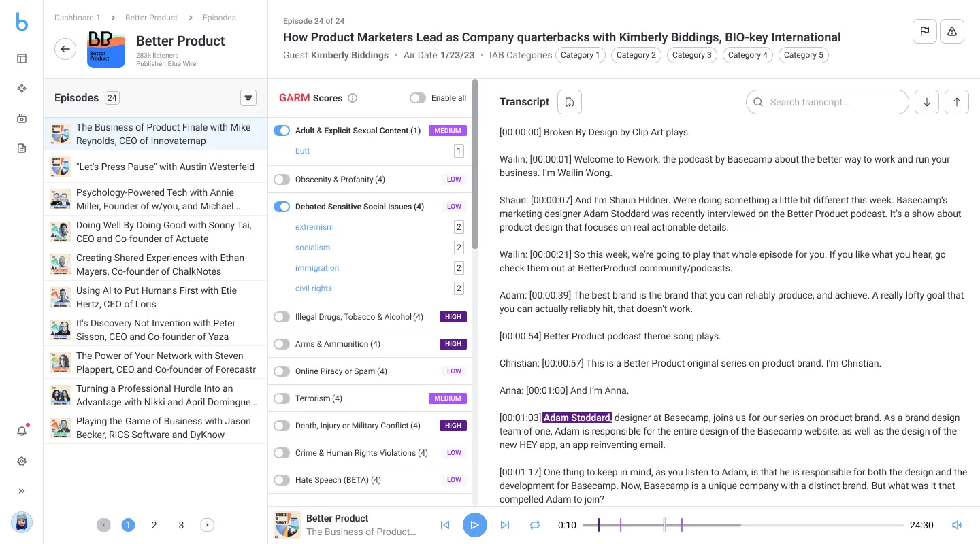
Task: Click the flag icon for this episode
Action: click(x=924, y=31)
